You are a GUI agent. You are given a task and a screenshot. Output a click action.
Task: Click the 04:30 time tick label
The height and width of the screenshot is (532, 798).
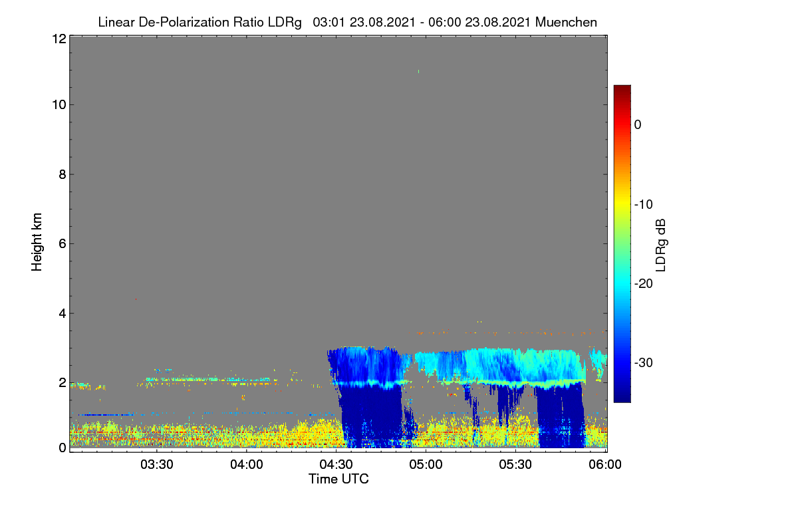[x=336, y=465]
